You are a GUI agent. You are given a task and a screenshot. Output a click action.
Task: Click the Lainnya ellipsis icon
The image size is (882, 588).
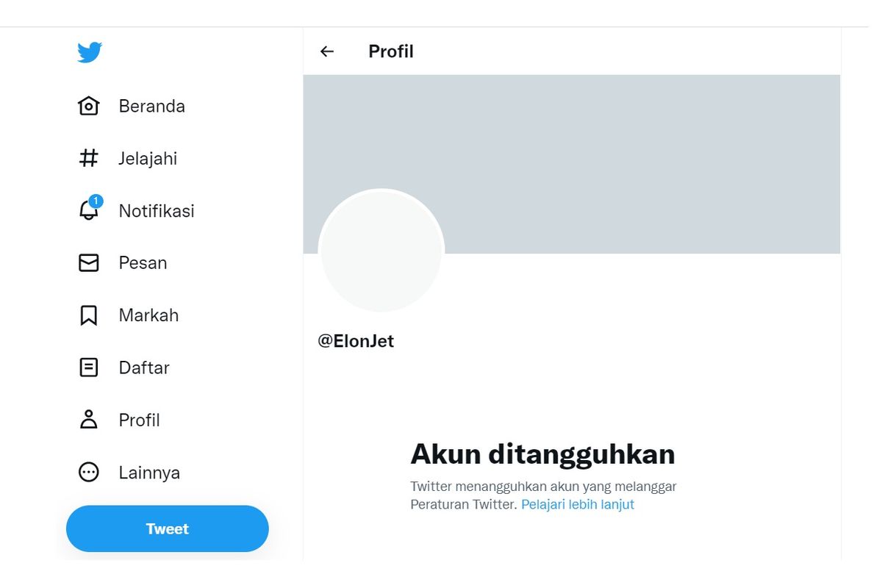coord(88,473)
